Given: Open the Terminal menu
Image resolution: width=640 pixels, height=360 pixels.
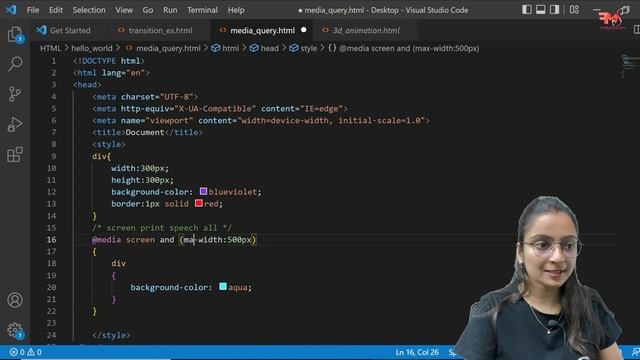Looking at the screenshot, I should 202,10.
